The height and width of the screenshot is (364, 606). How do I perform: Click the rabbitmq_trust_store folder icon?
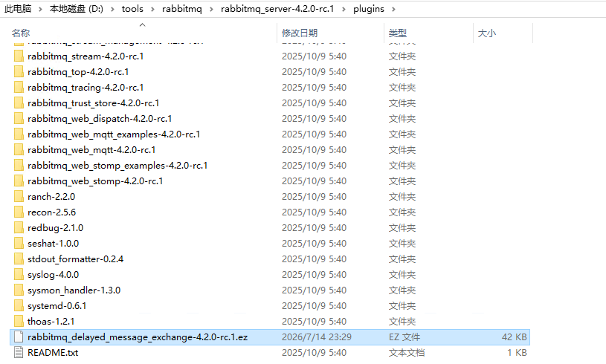pyautogui.click(x=19, y=103)
